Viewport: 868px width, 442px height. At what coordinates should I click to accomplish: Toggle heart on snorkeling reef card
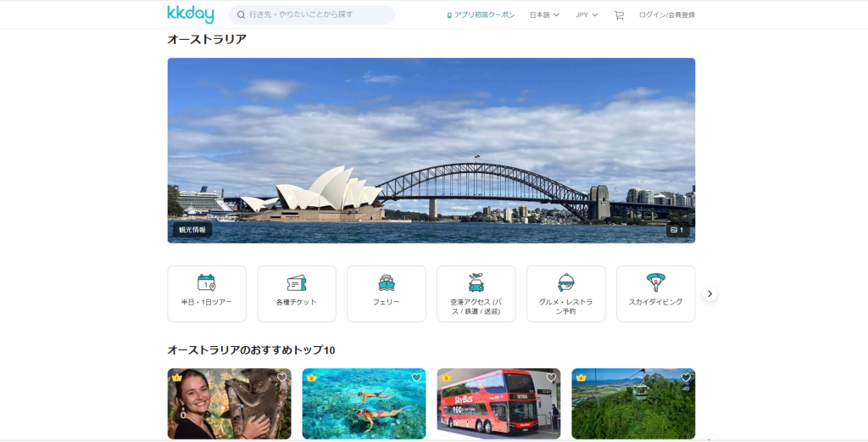pos(416,378)
